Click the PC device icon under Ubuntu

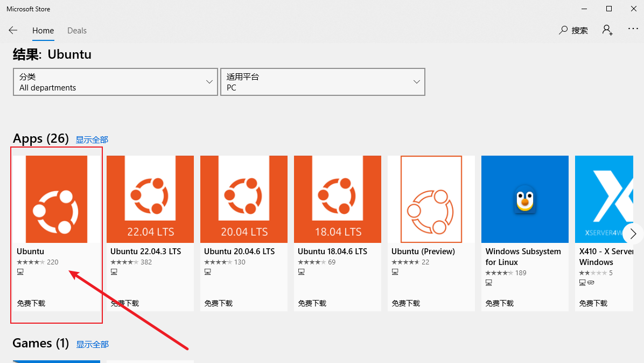coord(20,272)
